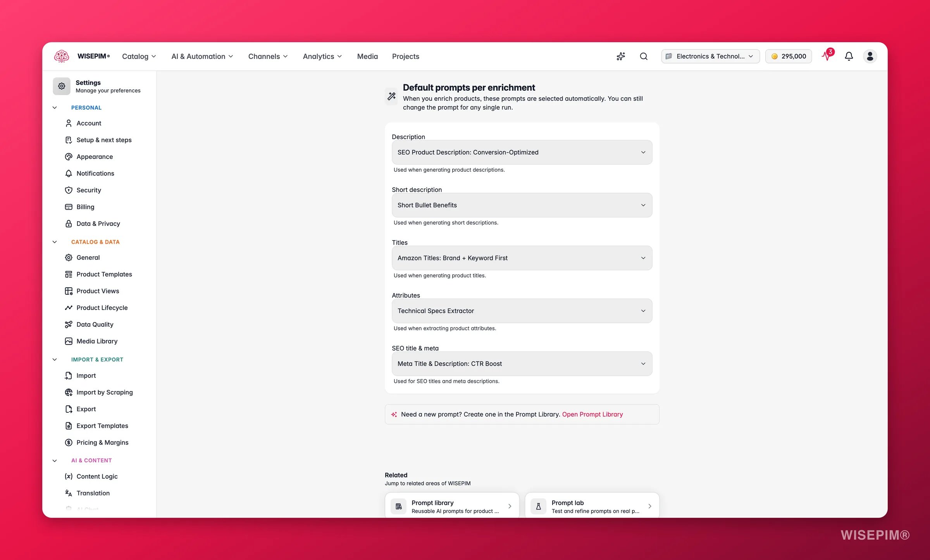Click the Settings gear icon in sidebar header
Image resolution: width=930 pixels, height=560 pixels.
point(62,86)
